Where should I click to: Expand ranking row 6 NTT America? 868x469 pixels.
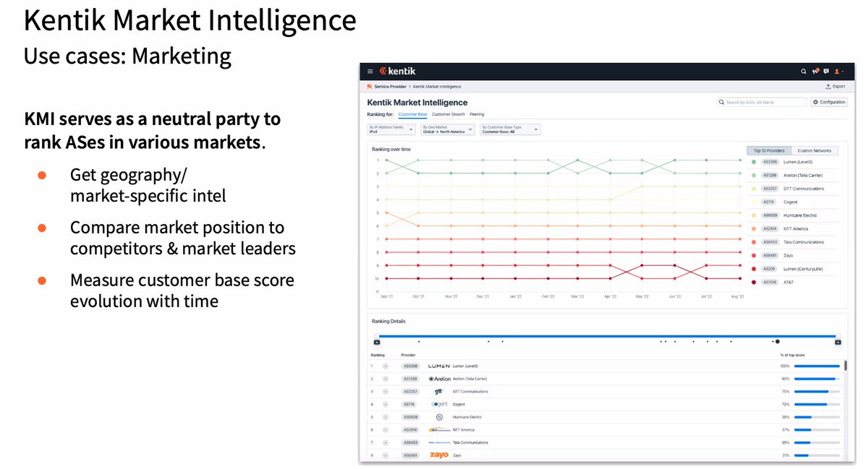click(x=386, y=429)
